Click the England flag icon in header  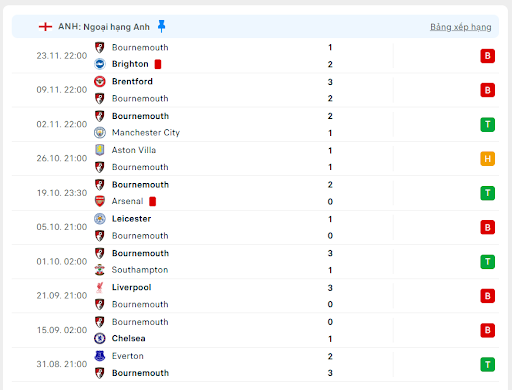tap(45, 27)
